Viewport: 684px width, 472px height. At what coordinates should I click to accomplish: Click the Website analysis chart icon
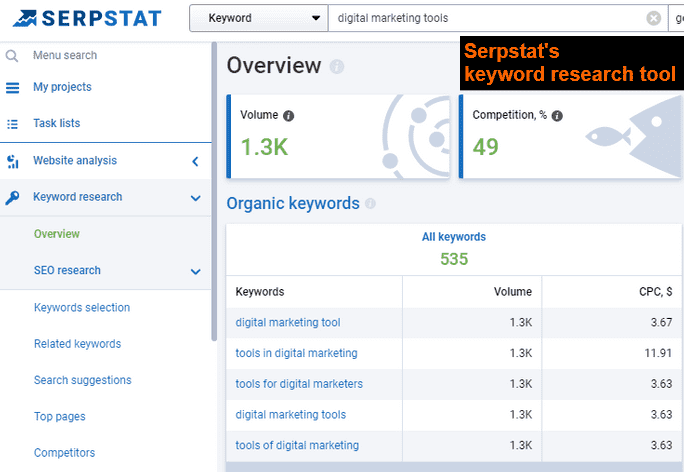pyautogui.click(x=12, y=161)
